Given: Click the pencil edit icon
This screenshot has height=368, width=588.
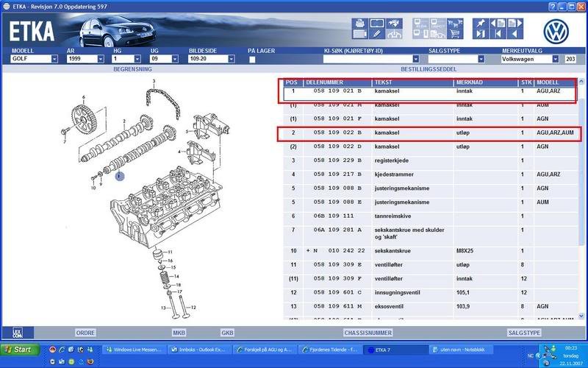Looking at the screenshot, I should 377,34.
